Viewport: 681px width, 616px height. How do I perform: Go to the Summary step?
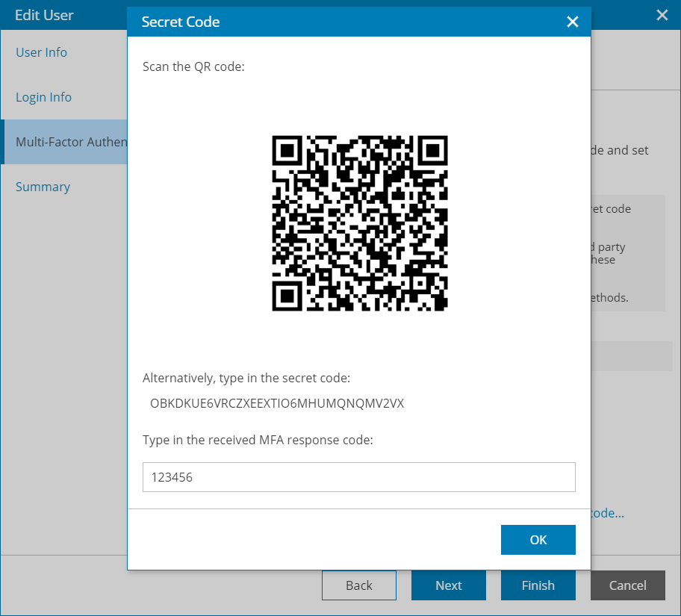43,187
